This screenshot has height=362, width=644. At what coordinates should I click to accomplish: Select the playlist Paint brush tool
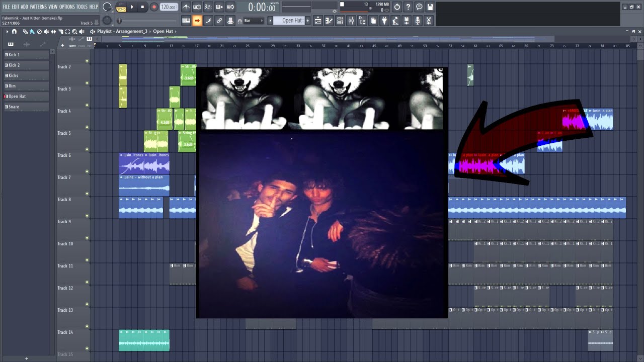click(32, 32)
